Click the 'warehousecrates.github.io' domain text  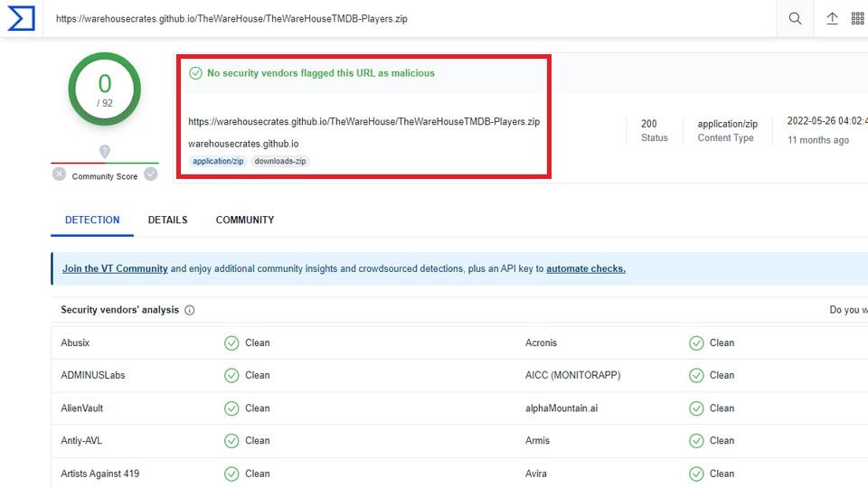243,144
